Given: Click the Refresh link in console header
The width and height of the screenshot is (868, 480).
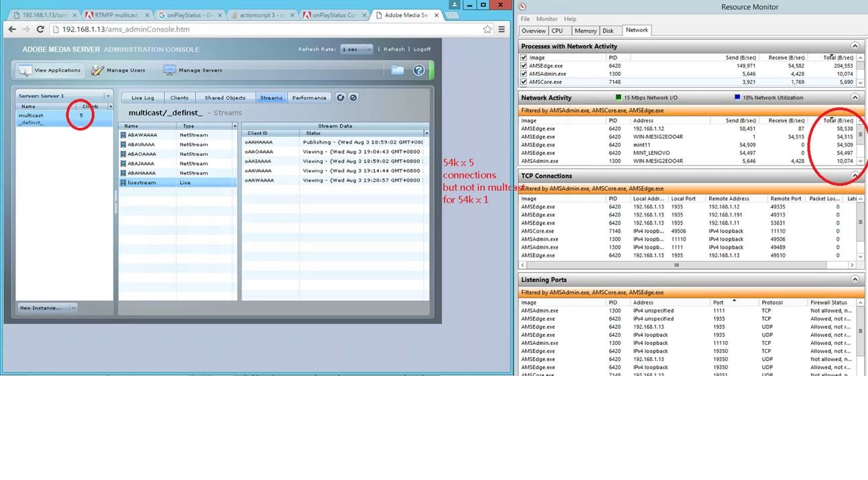Looking at the screenshot, I should [394, 49].
